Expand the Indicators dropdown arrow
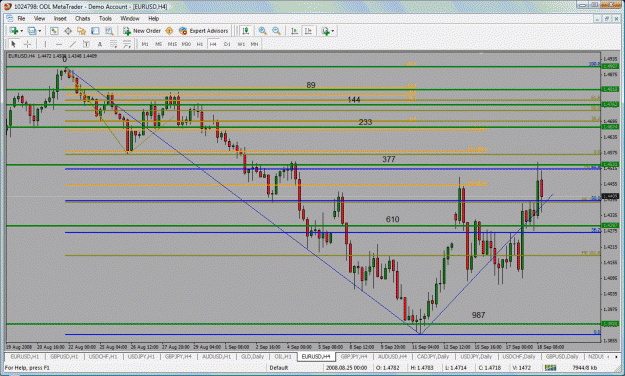Image resolution: width=625 pixels, height=376 pixels. [333, 31]
